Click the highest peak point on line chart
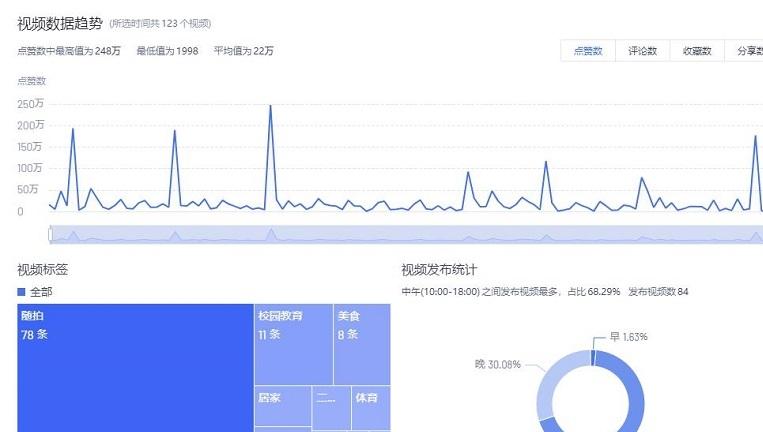 [271, 106]
